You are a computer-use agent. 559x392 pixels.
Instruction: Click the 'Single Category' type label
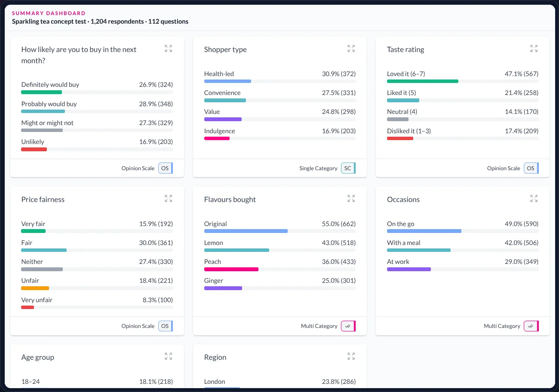318,168
